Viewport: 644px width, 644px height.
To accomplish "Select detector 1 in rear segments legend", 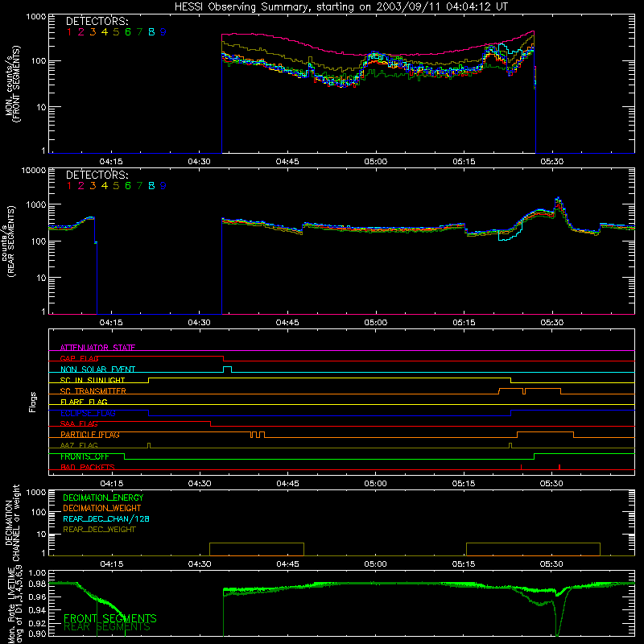I will tap(69, 186).
